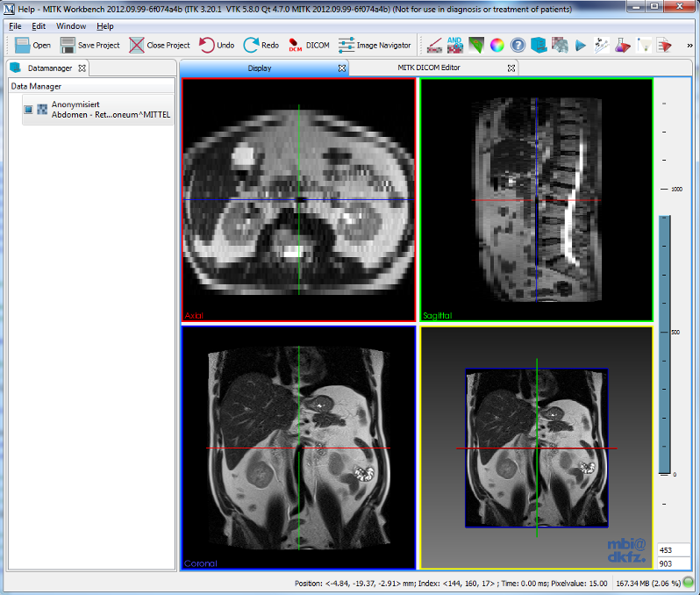Open the AND/OR Boolean operations tool
Image resolution: width=700 pixels, height=595 pixels.
455,45
